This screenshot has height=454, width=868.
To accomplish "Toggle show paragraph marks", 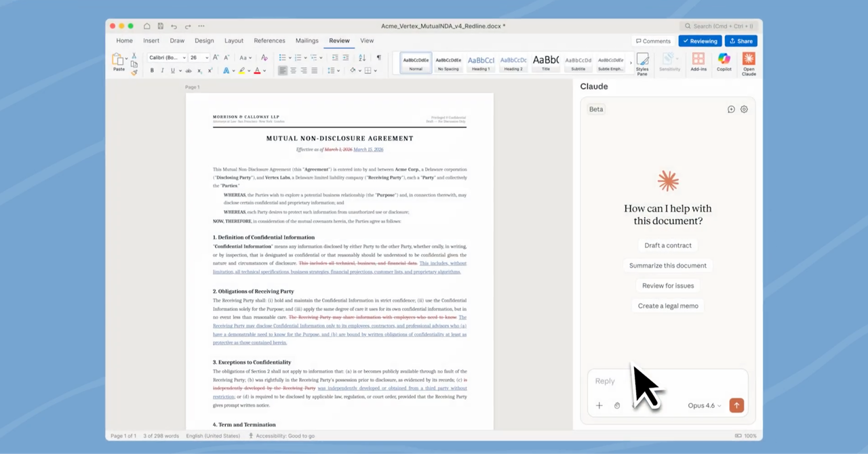I will 378,58.
